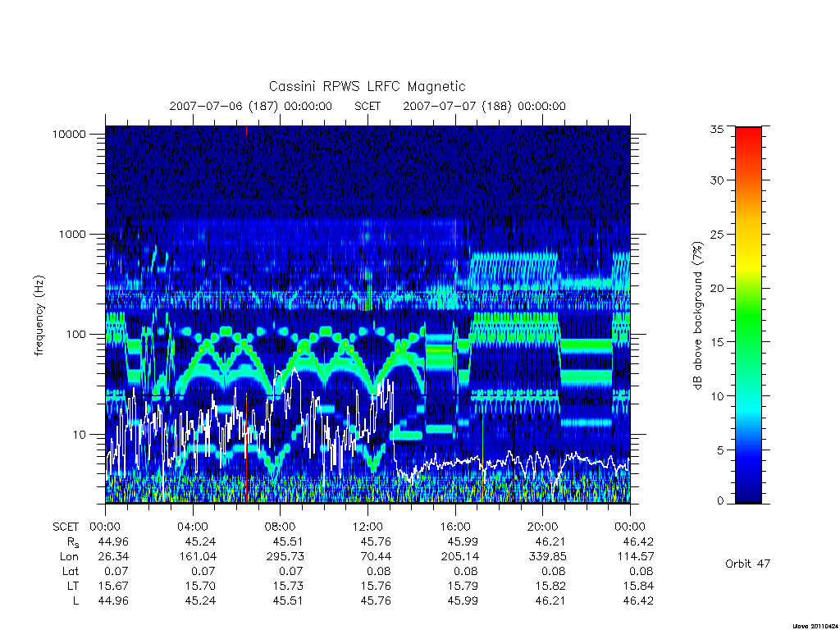Click the start date 2007-07-06 (187) header

pos(251,106)
